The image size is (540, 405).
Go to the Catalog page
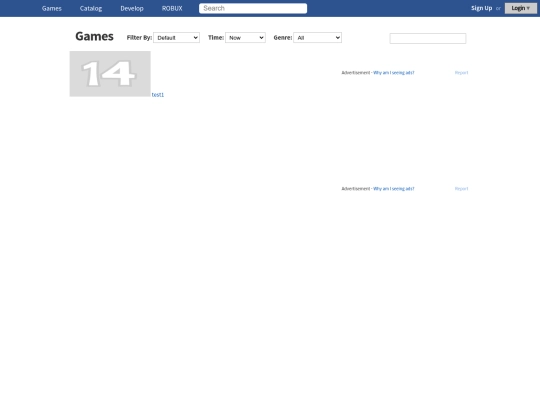click(x=91, y=8)
